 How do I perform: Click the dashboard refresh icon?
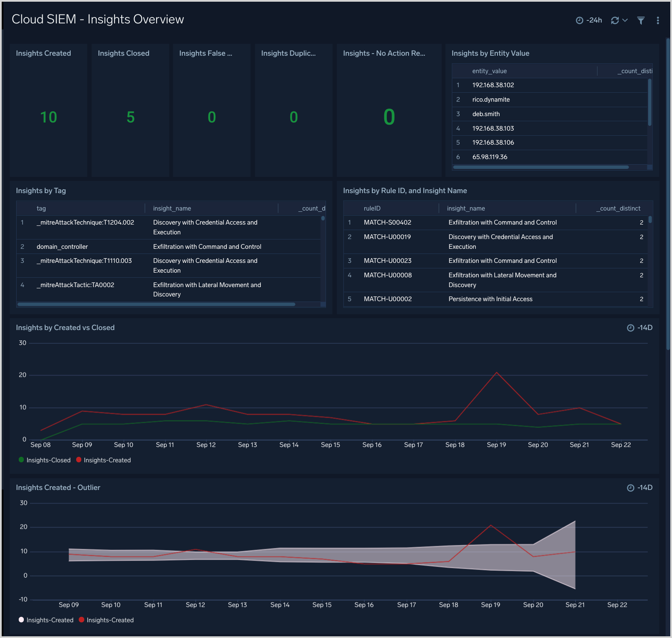click(615, 20)
